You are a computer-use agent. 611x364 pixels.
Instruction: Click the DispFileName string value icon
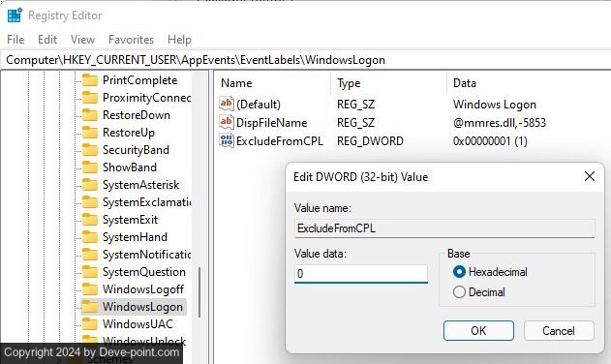coord(227,122)
